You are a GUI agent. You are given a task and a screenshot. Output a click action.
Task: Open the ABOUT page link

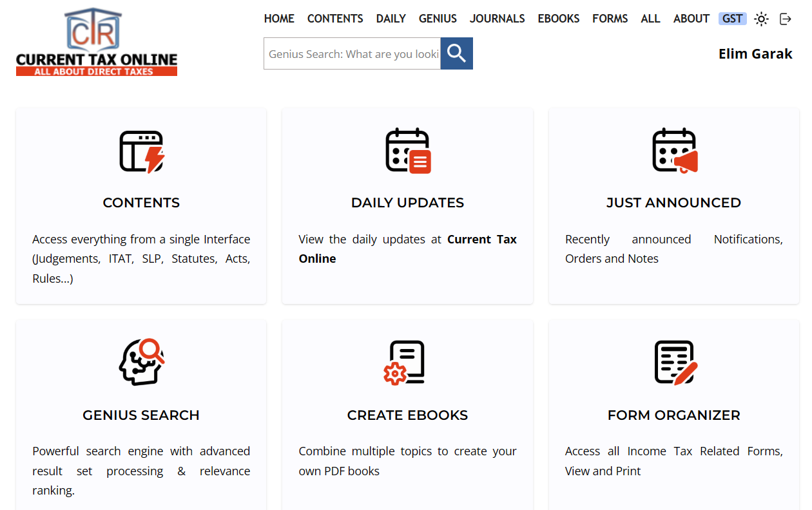click(x=691, y=19)
